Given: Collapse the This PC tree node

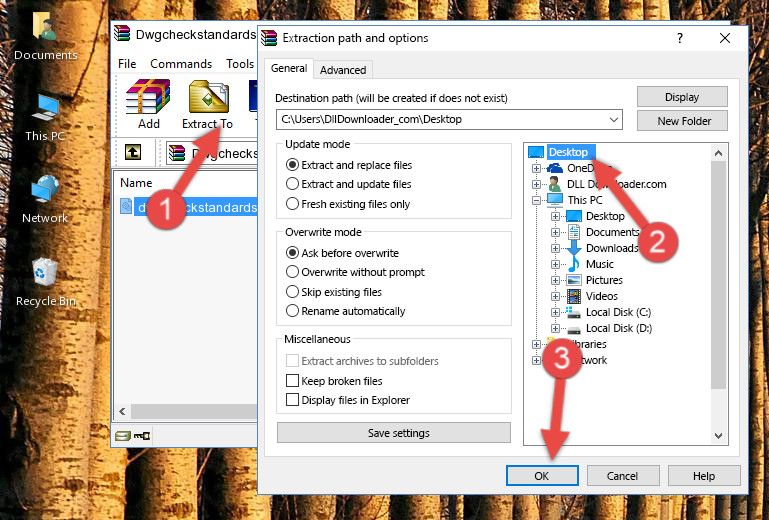Looking at the screenshot, I should tap(536, 200).
